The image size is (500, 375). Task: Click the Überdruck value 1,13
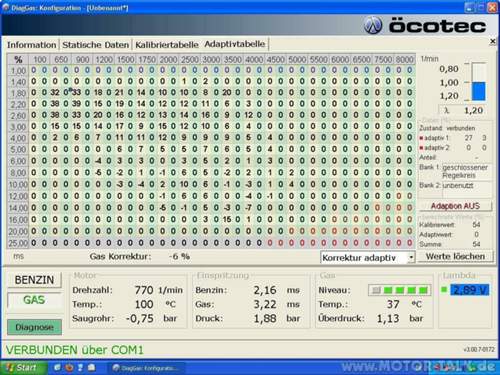(x=388, y=319)
